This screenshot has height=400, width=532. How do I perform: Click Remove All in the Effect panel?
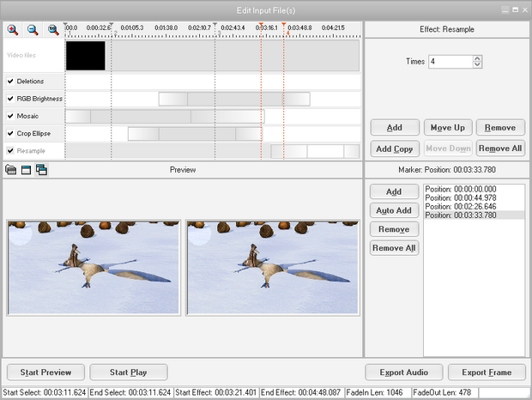[x=500, y=148]
